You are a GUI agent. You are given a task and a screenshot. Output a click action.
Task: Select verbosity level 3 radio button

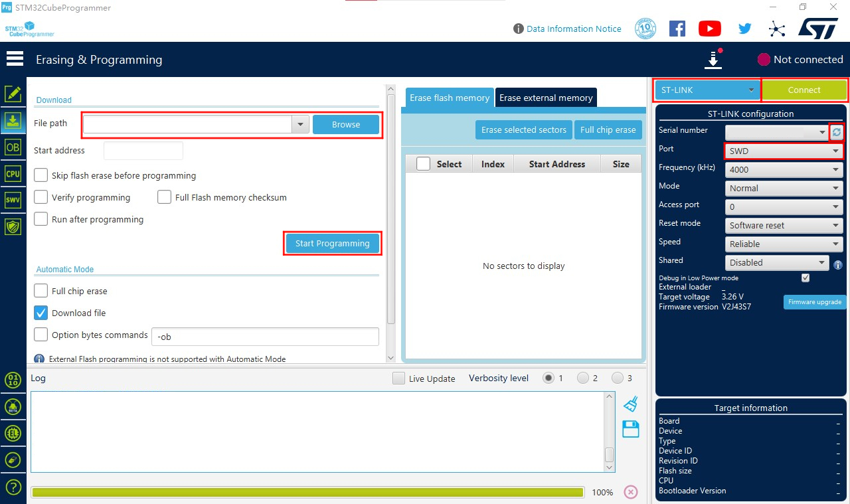click(618, 378)
